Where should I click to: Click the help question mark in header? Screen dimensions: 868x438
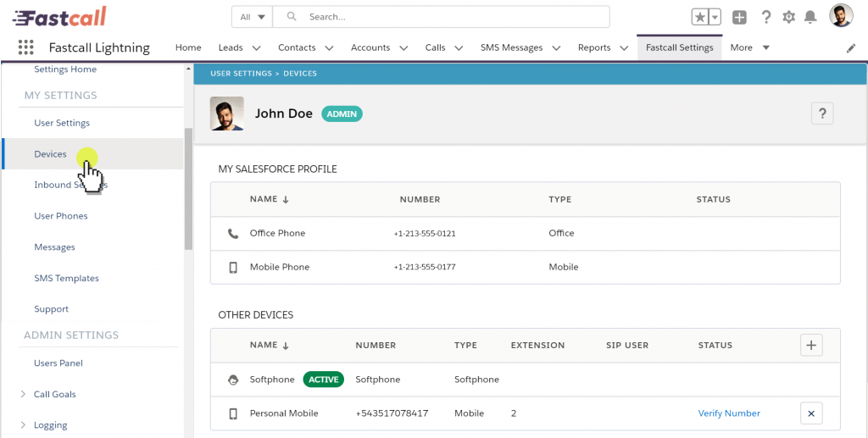(766, 17)
